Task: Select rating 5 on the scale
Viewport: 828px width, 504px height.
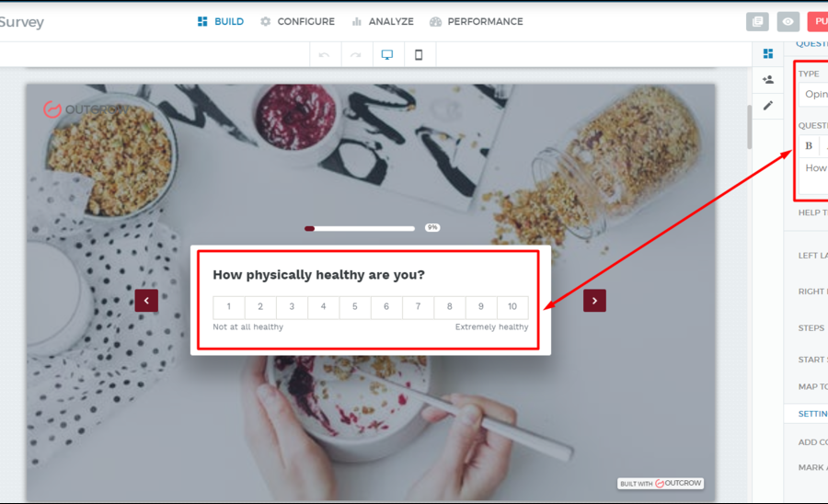Action: click(355, 306)
